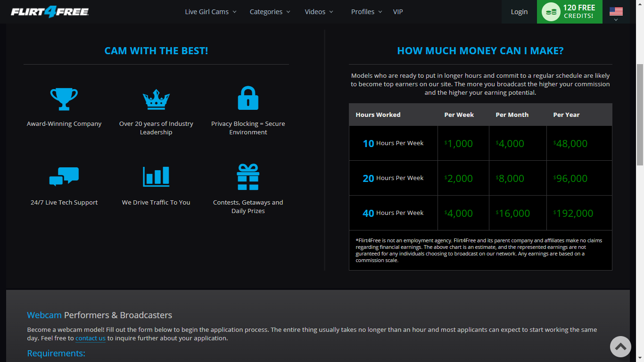Click the 'We Drive Traffic To You' caption
The image size is (644, 362).
[156, 202]
